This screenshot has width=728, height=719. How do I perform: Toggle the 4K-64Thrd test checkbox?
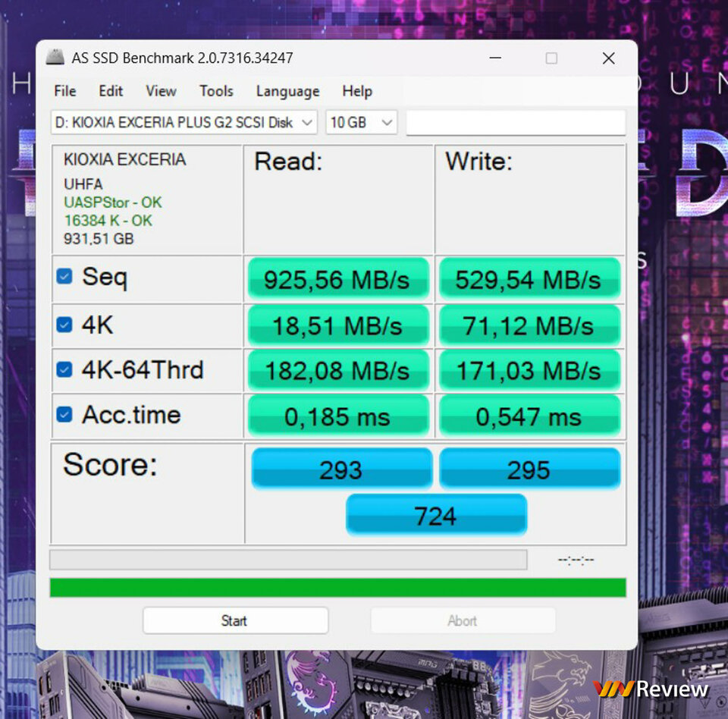pyautogui.click(x=64, y=369)
